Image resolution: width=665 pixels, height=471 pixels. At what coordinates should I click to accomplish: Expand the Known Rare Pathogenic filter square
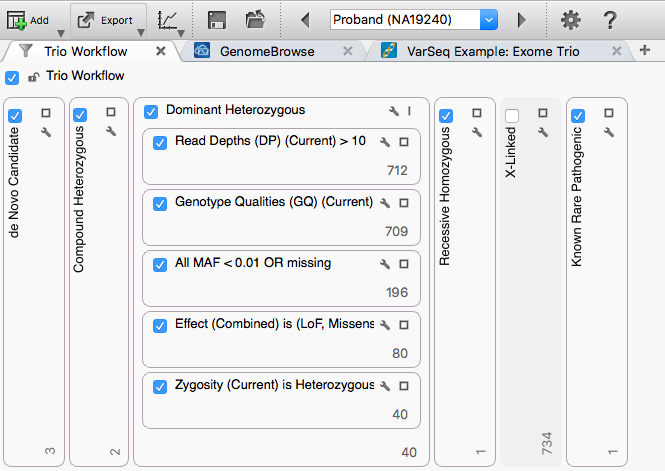coord(609,113)
